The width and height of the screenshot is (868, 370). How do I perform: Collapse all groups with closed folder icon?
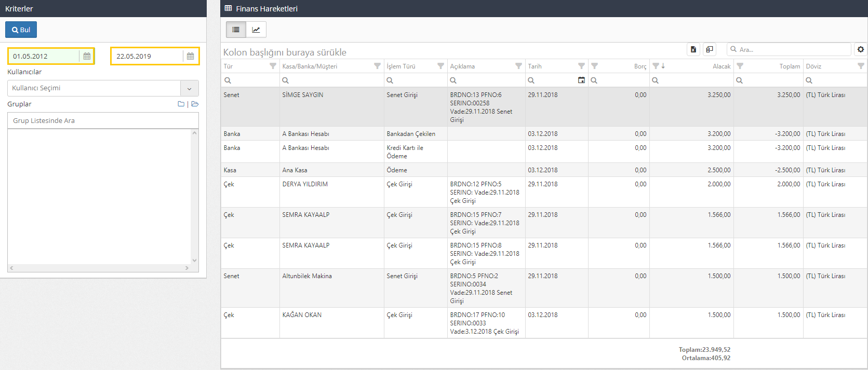click(x=181, y=104)
